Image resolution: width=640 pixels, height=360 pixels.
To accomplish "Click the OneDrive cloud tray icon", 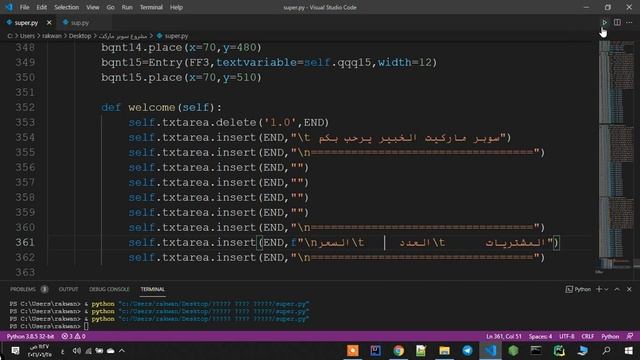I will (110, 351).
